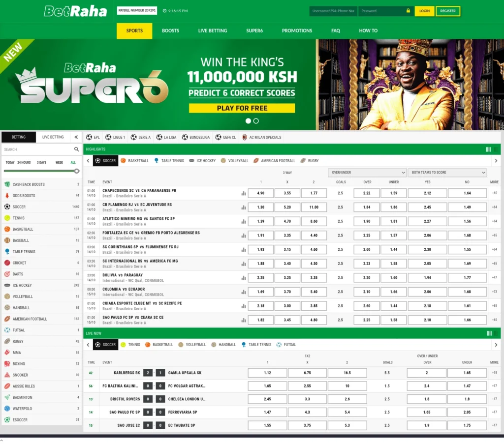Set time filter to 24 Hours
Image resolution: width=504 pixels, height=444 pixels.
[24, 162]
